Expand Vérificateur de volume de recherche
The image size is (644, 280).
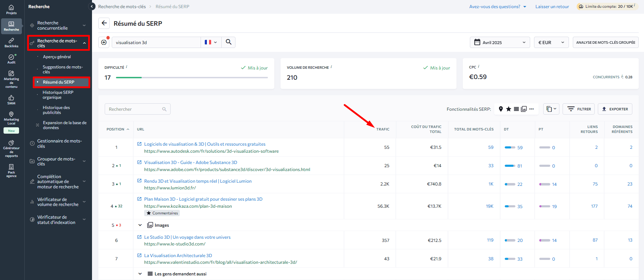point(84,202)
